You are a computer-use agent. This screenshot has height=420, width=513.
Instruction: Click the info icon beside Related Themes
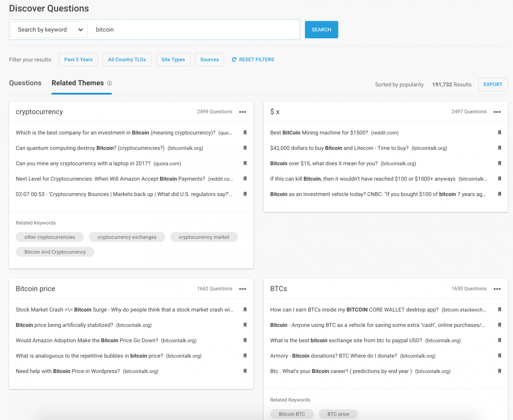[x=109, y=83]
